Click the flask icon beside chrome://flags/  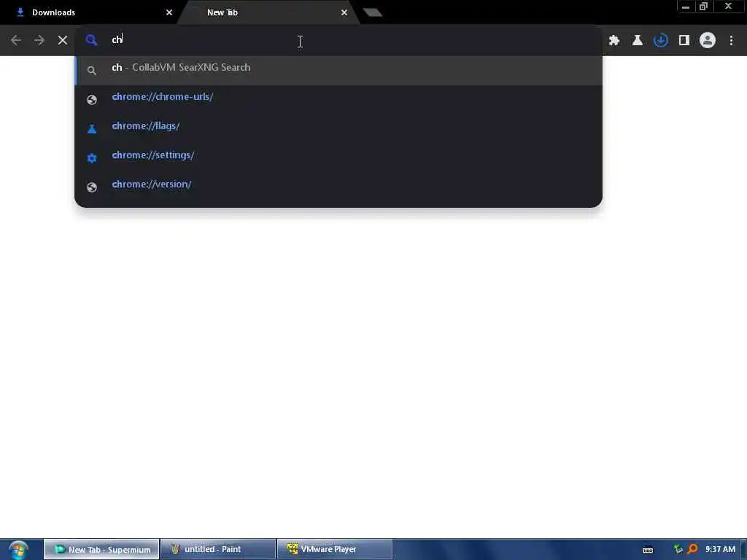pyautogui.click(x=92, y=129)
